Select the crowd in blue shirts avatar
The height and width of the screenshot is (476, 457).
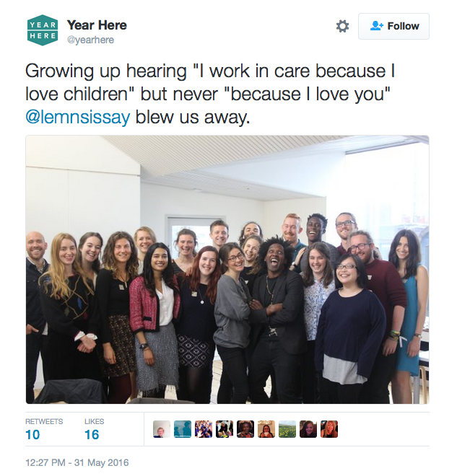coord(204,429)
